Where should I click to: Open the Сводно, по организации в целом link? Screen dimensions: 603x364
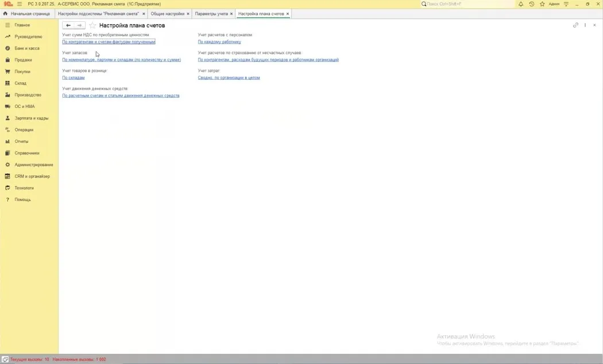pos(229,78)
